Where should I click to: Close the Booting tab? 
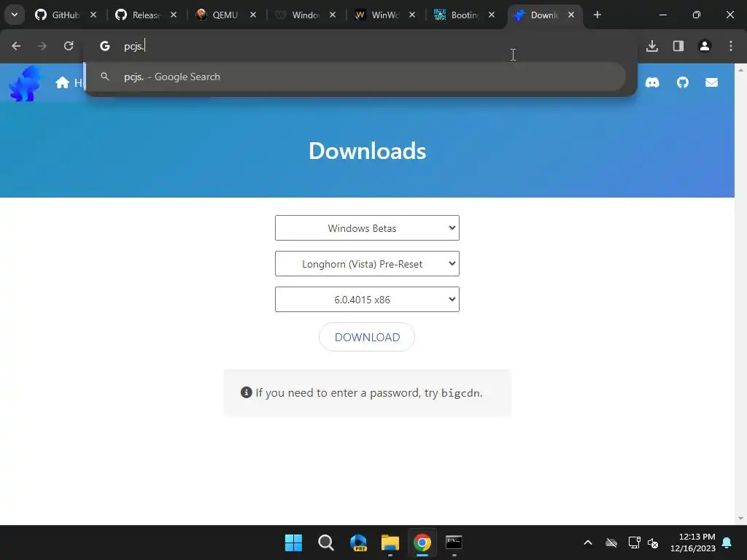click(x=492, y=15)
